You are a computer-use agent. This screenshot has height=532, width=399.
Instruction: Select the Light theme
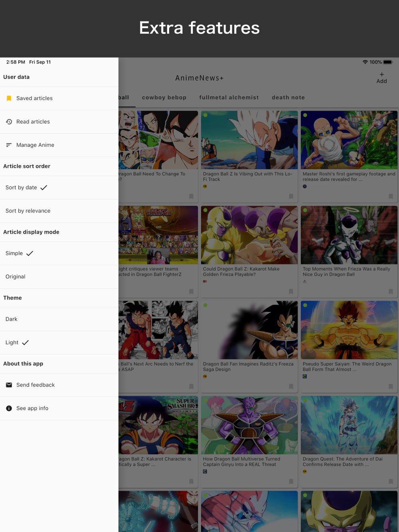(59, 343)
